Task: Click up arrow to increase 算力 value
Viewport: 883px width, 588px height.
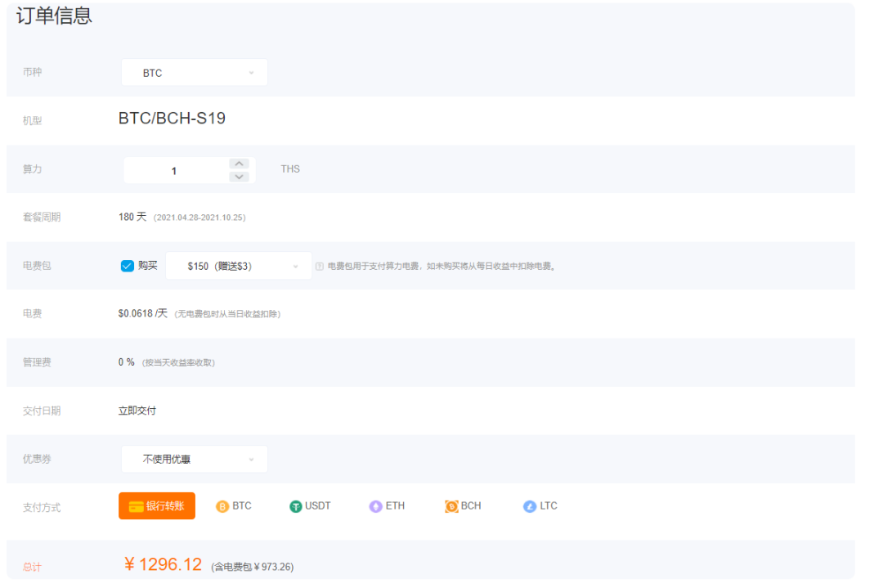Action: pyautogui.click(x=239, y=164)
